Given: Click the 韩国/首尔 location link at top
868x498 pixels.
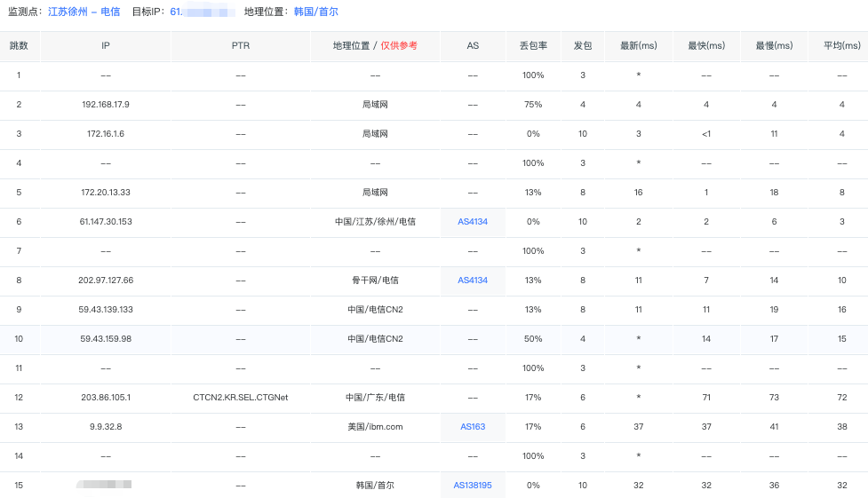Looking at the screenshot, I should pos(315,12).
